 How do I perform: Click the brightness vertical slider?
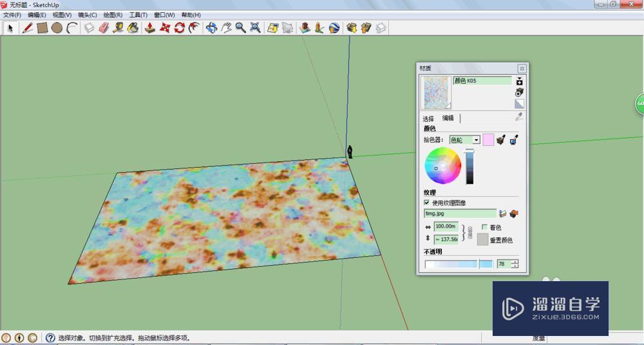469,168
